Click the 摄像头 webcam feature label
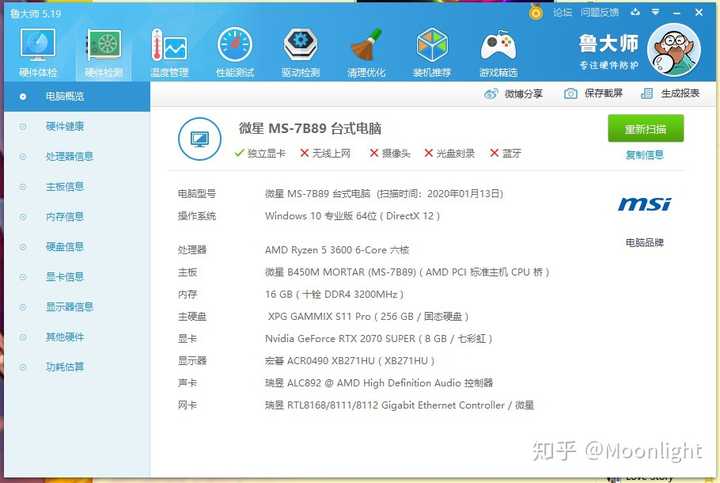Image resolution: width=720 pixels, height=483 pixels. click(390, 153)
